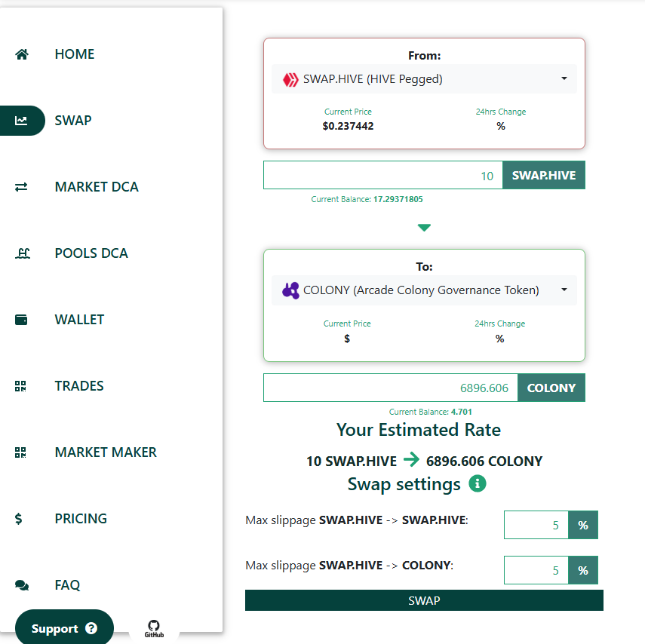
Task: Click the Pricing dollar sign icon
Action: pyautogui.click(x=19, y=519)
